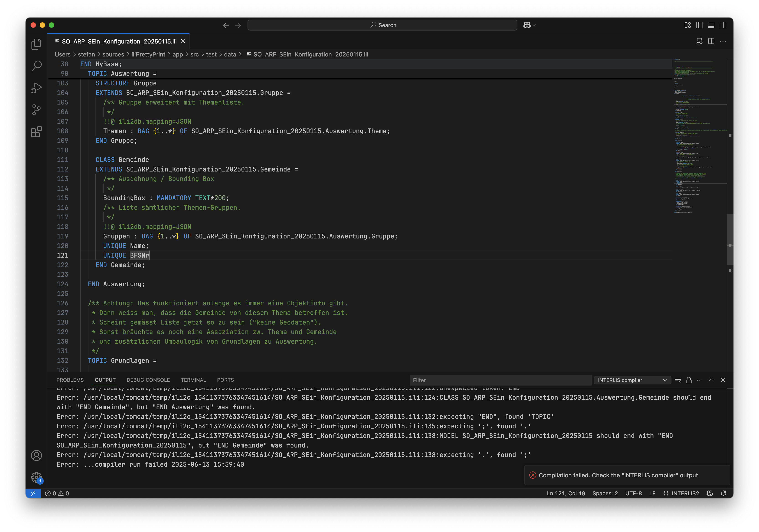
Task: Click the output Filter field
Action: point(501,380)
